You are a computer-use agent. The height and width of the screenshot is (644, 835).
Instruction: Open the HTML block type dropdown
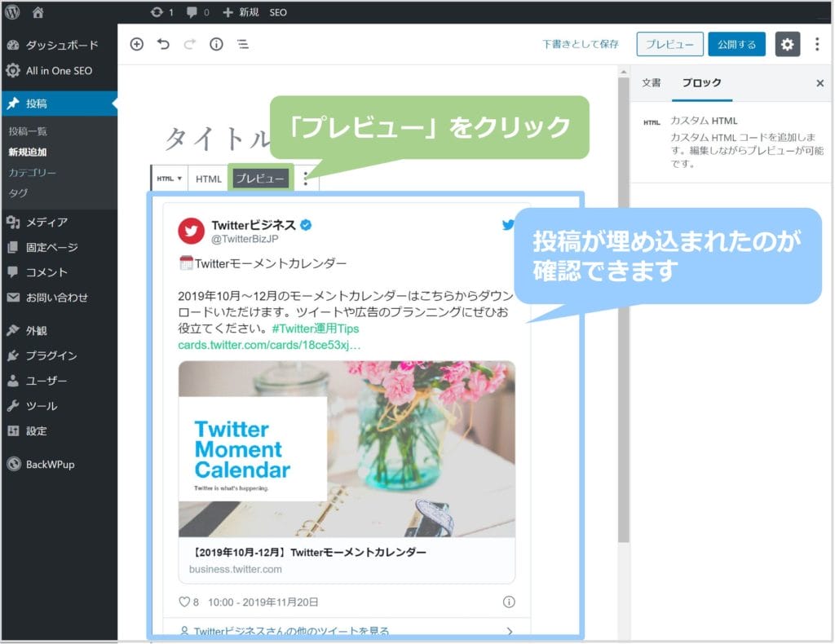(x=170, y=179)
